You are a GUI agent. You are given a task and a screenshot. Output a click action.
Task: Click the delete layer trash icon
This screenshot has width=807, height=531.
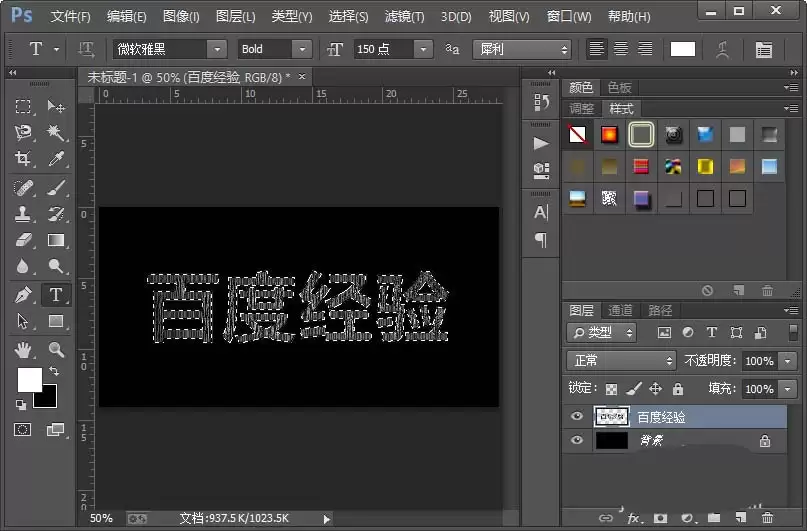coord(767,518)
